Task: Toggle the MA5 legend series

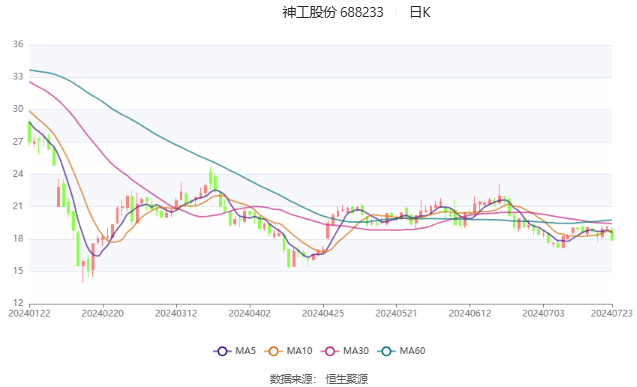Action: point(234,351)
